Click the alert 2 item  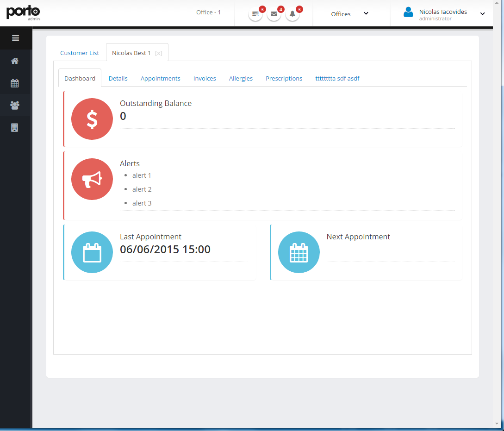pos(142,189)
